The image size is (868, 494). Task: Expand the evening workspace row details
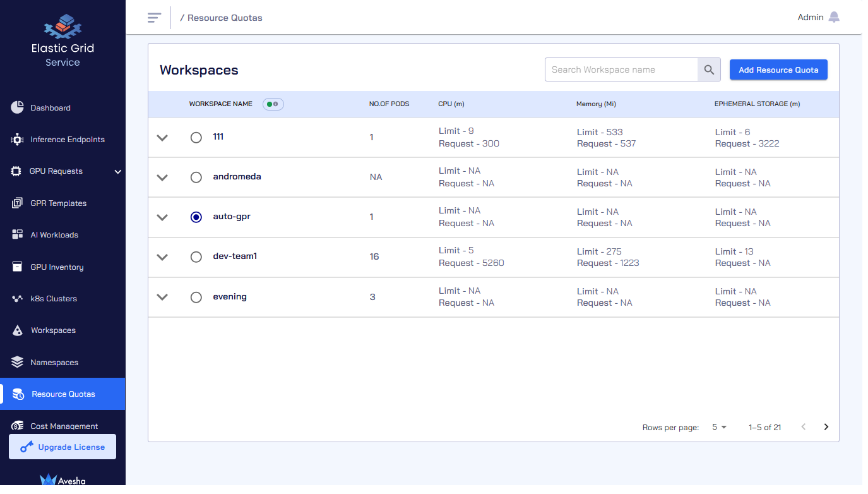162,297
